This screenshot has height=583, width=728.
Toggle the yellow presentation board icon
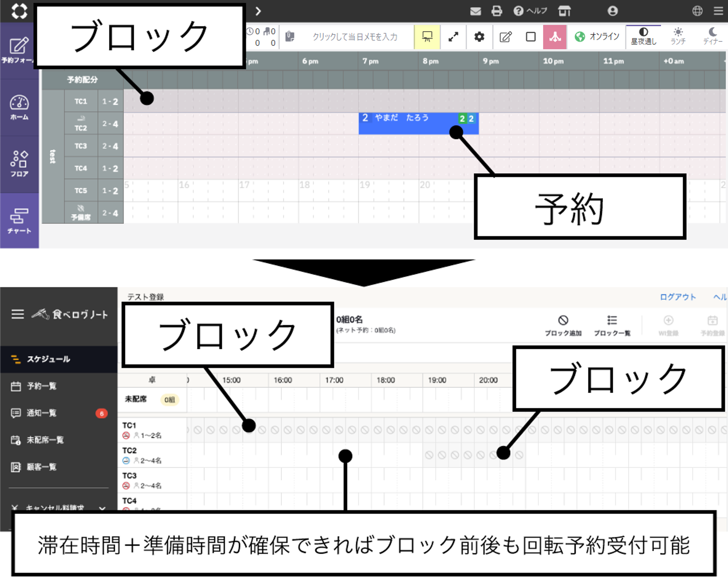(x=427, y=37)
